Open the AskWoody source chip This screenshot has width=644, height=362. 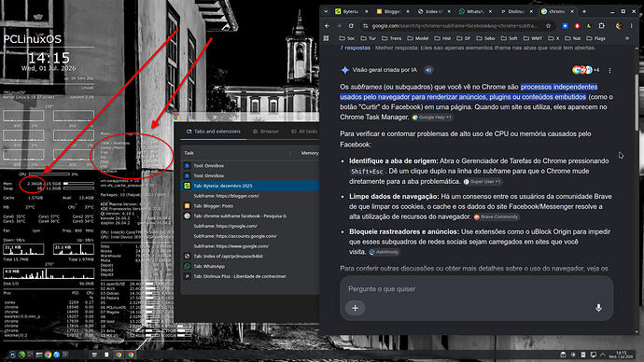(x=384, y=252)
